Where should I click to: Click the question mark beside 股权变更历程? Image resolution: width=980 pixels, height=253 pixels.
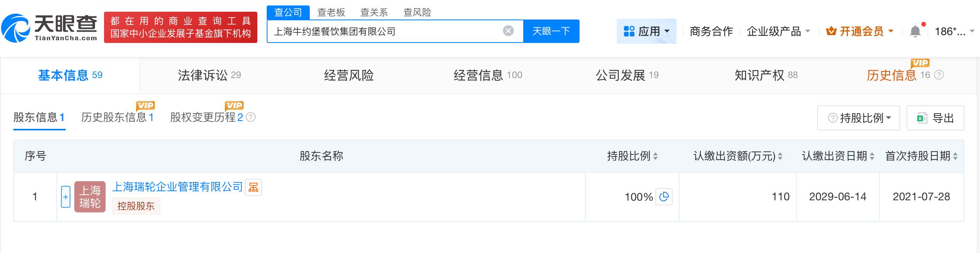251,118
